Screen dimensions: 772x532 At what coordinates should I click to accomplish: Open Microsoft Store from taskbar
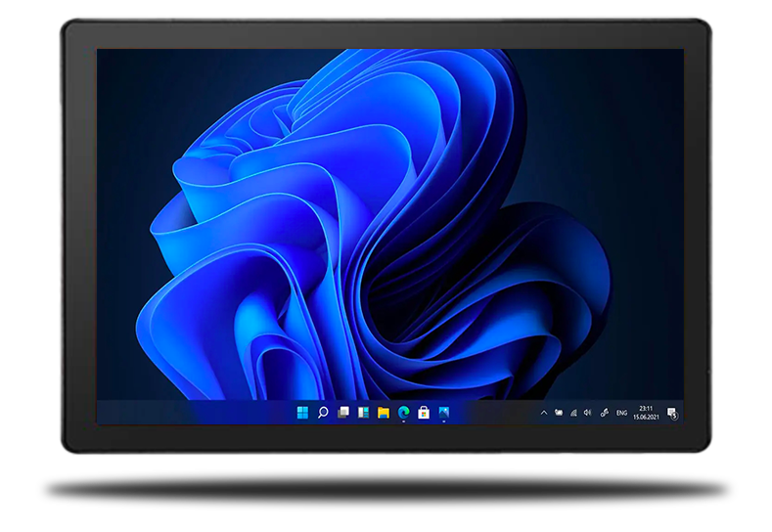tap(424, 414)
